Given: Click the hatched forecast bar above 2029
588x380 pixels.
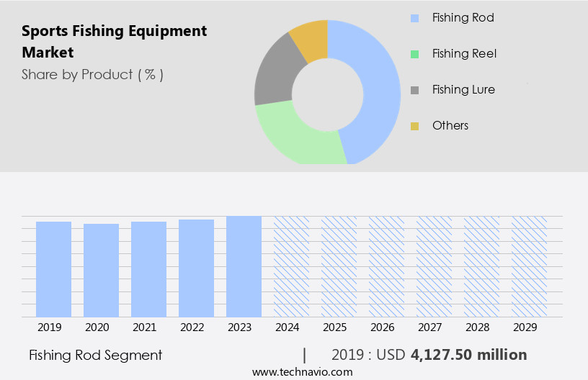Looking at the screenshot, I should 529,266.
